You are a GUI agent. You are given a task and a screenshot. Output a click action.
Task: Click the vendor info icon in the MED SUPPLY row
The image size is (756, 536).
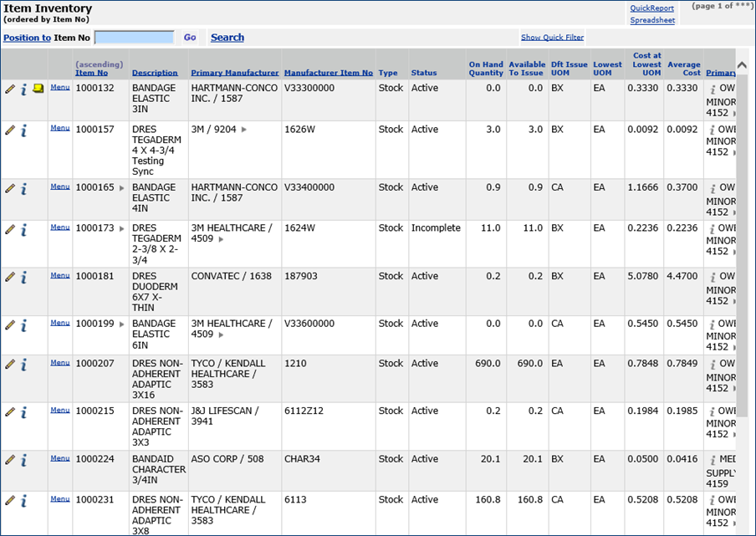(713, 460)
